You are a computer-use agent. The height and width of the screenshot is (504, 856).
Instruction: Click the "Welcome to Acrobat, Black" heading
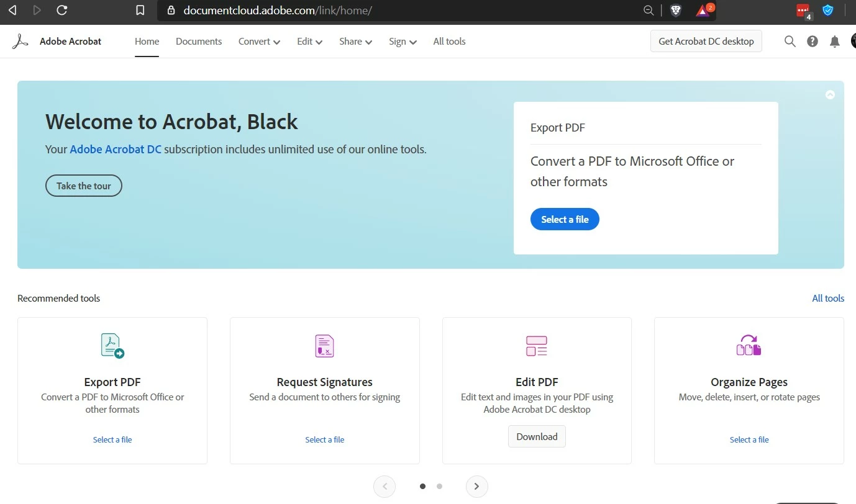click(171, 122)
